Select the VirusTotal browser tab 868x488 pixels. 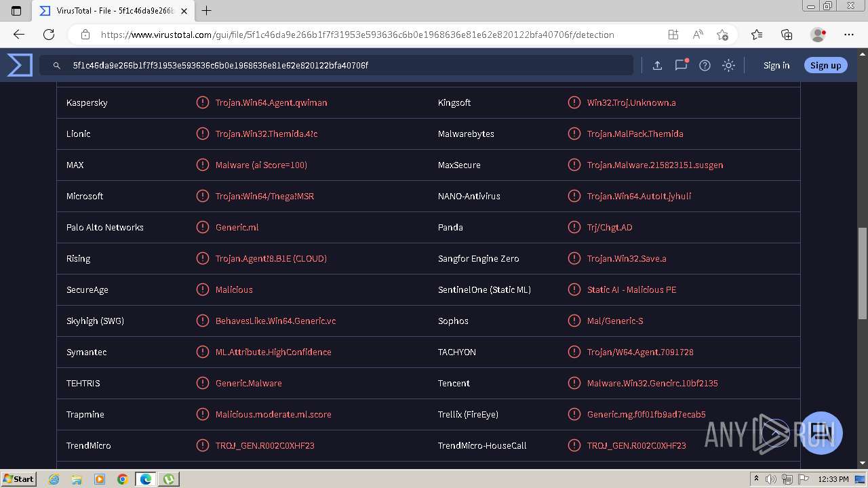[113, 11]
